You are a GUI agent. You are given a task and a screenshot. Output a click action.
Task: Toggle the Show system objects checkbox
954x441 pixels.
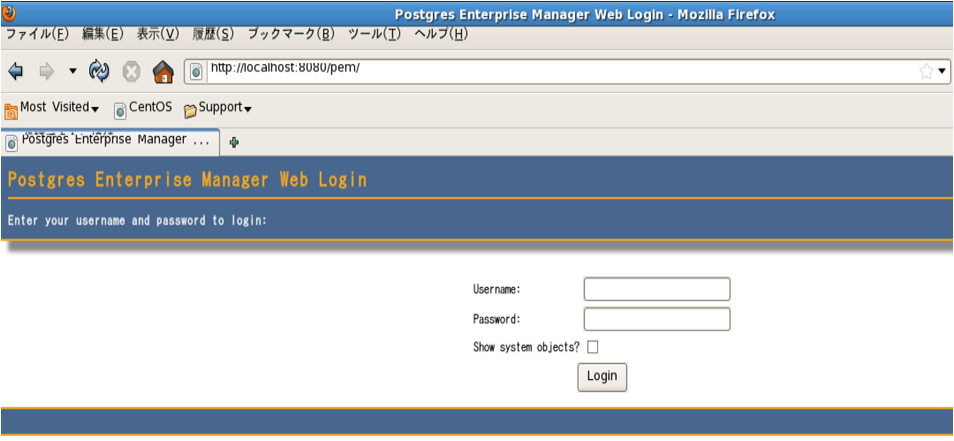[x=592, y=347]
